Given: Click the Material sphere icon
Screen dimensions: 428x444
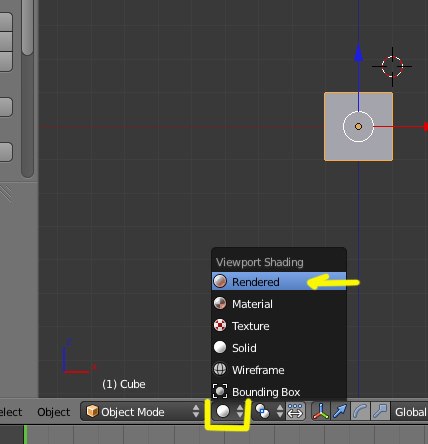Looking at the screenshot, I should (x=220, y=303).
